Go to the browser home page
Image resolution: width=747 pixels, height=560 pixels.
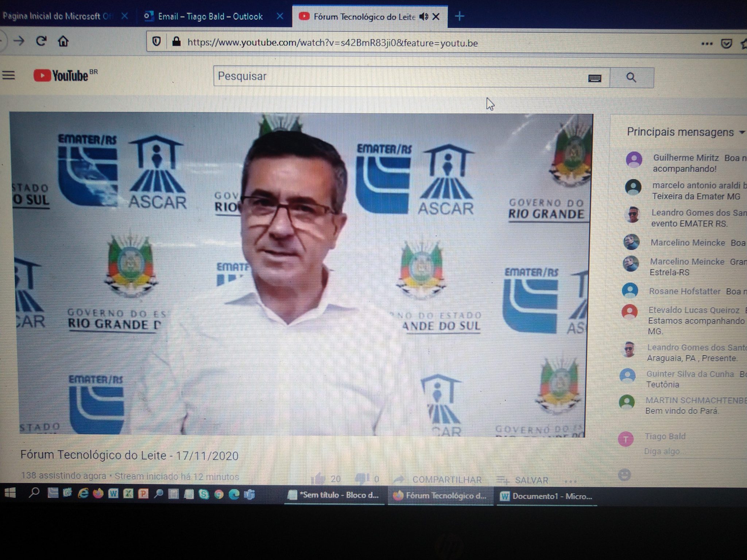63,41
